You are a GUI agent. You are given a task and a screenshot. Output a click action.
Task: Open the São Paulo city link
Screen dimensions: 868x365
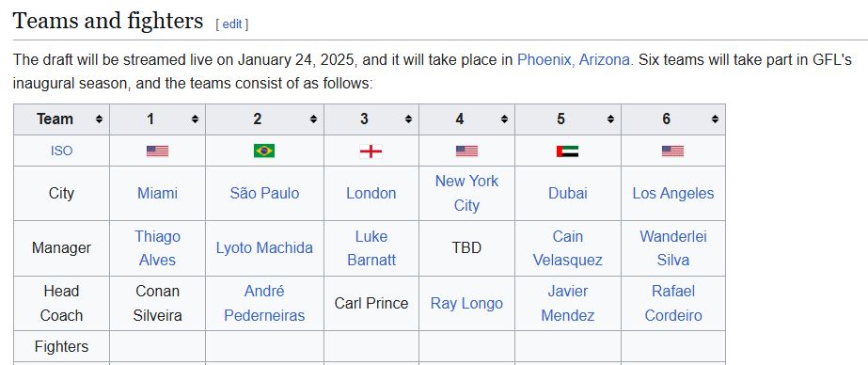[264, 193]
